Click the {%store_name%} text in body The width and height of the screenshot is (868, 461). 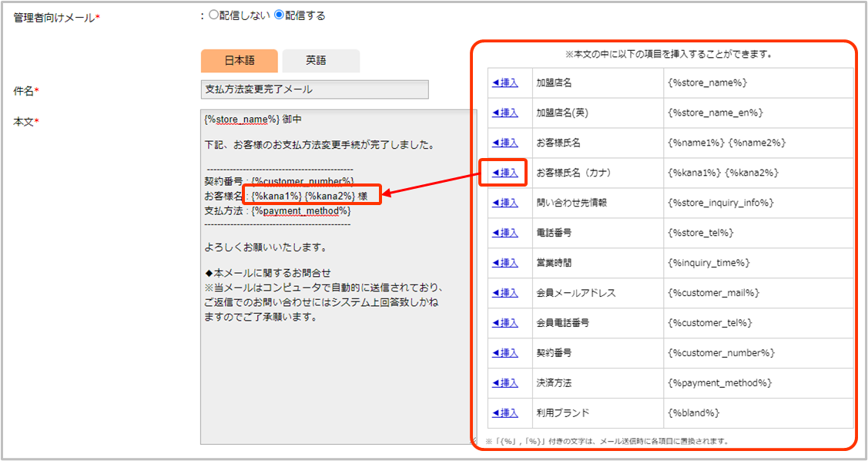[x=241, y=119]
